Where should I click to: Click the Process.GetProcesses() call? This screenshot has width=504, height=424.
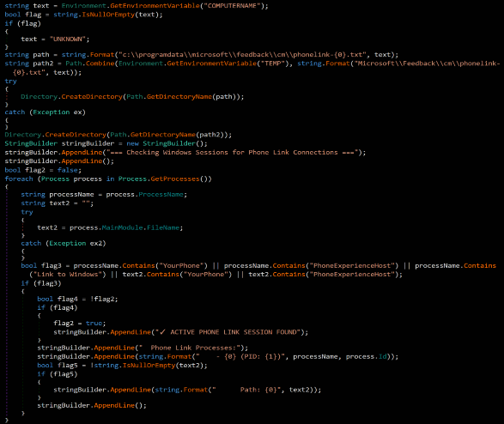click(165, 179)
